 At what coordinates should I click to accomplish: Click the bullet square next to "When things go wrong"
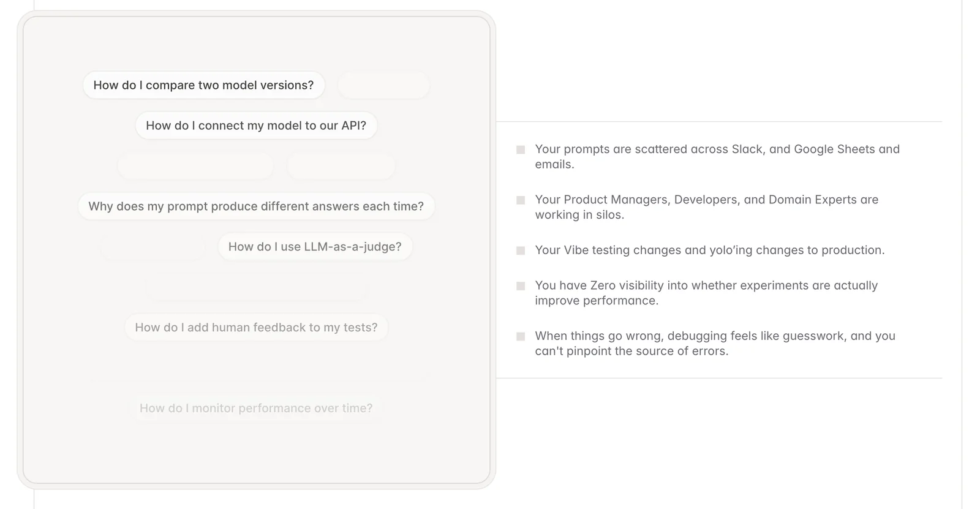[521, 336]
